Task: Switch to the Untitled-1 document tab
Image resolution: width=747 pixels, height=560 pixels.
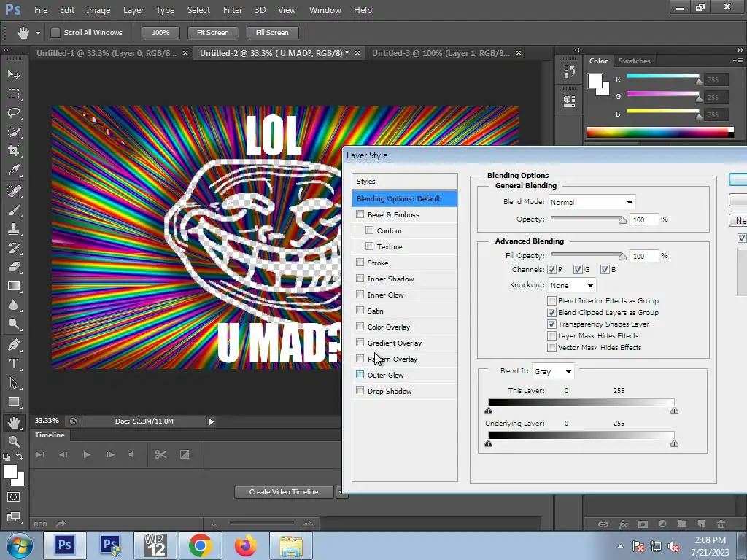Action: pos(107,53)
